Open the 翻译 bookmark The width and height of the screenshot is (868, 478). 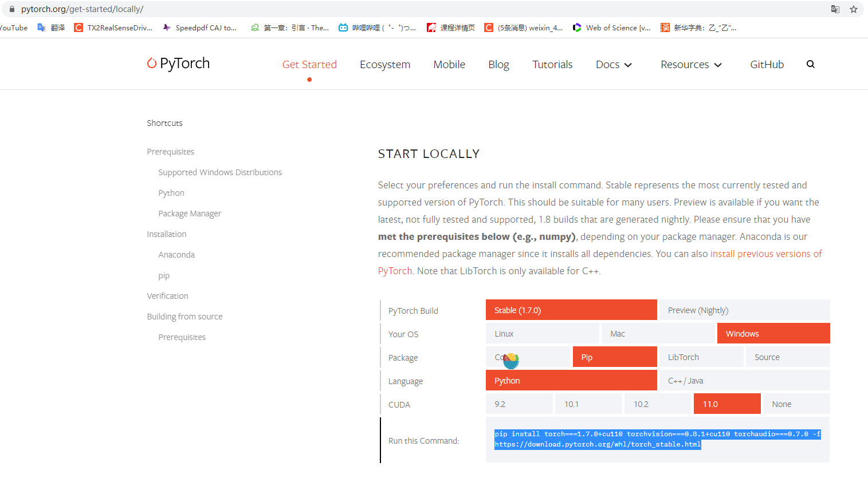[51, 27]
